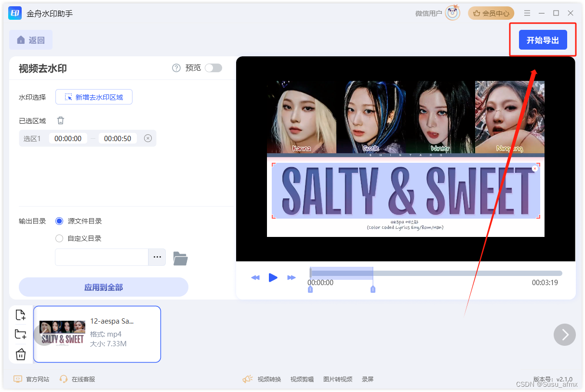585x392 pixels.
Task: Rewind the video playback
Action: [255, 277]
